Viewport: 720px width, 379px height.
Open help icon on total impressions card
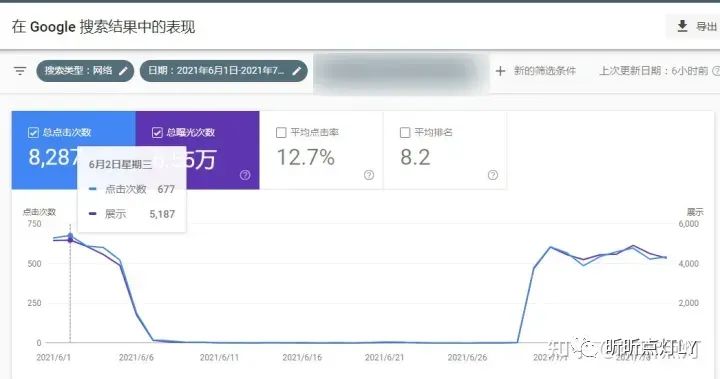245,175
